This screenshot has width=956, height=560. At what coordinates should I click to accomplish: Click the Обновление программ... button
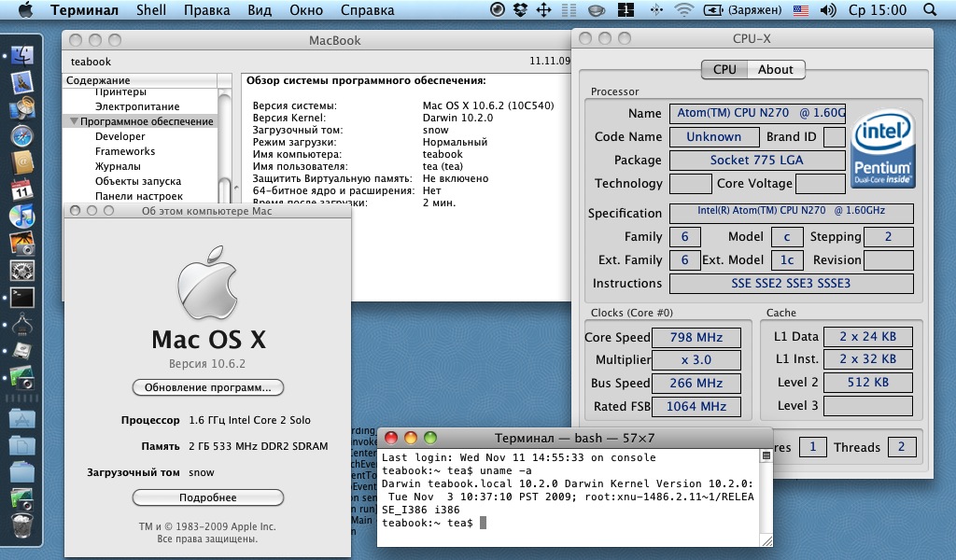208,386
